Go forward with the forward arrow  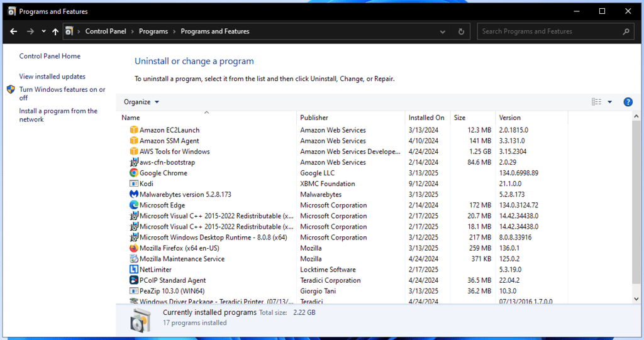click(x=30, y=31)
